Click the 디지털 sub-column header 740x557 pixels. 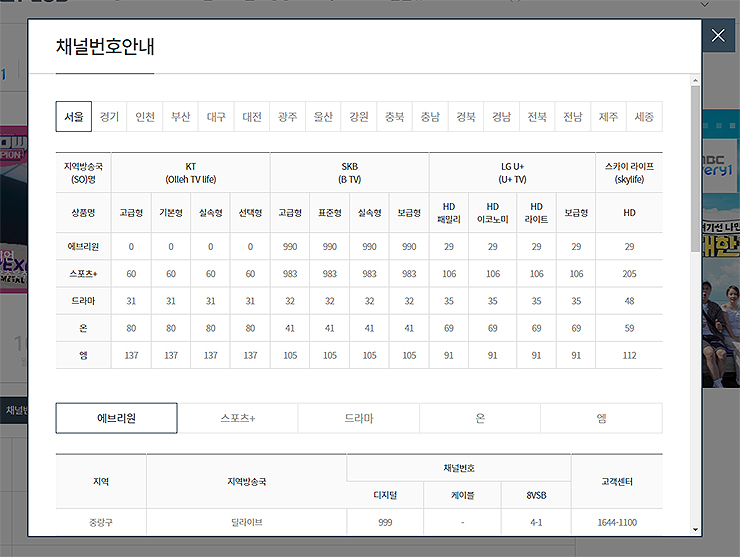[x=385, y=495]
